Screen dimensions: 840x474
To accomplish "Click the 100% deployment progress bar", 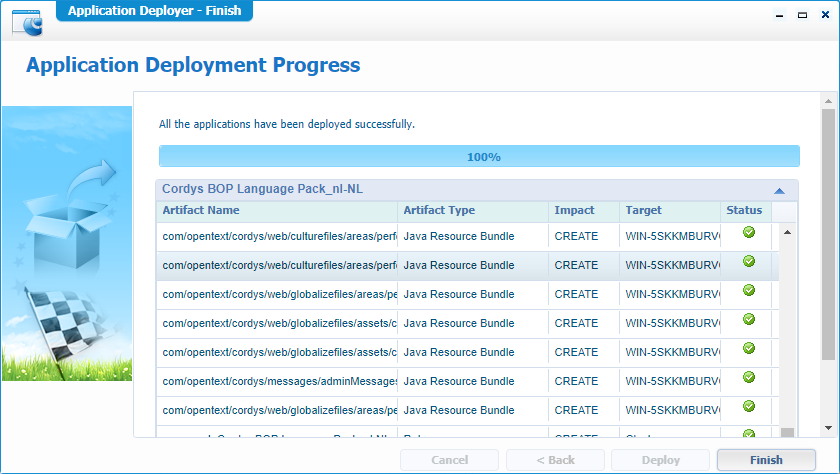I will pyautogui.click(x=479, y=156).
